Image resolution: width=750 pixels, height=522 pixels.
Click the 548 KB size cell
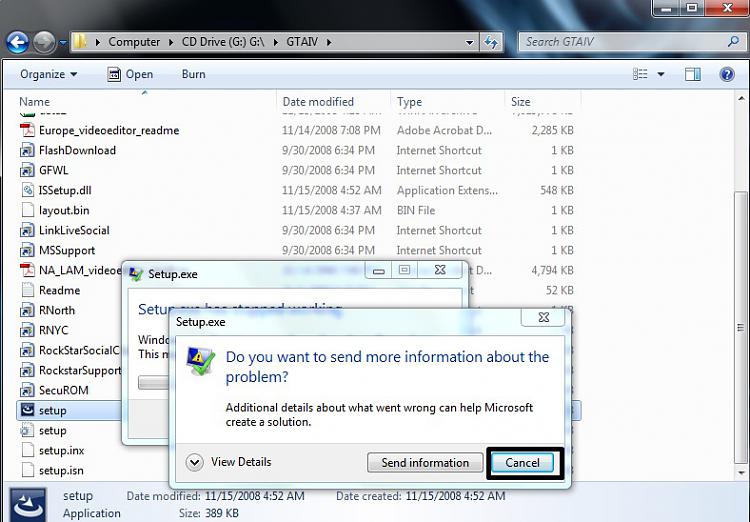coord(557,190)
